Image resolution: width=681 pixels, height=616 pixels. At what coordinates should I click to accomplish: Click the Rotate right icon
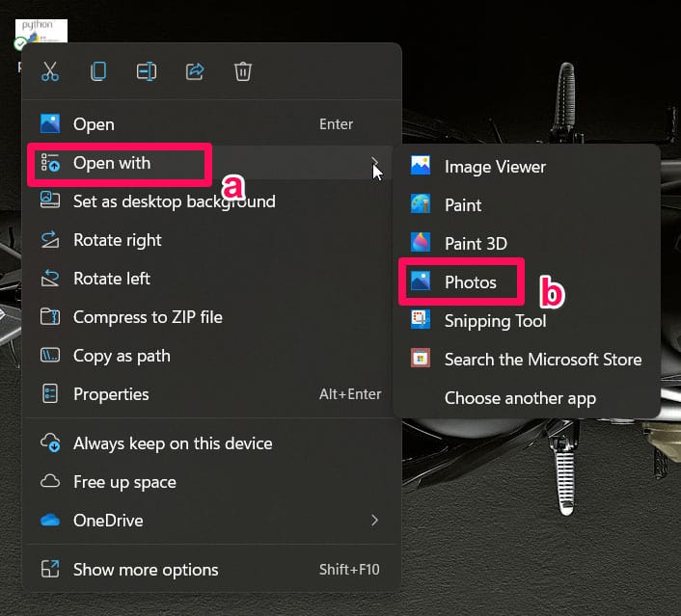tap(50, 239)
